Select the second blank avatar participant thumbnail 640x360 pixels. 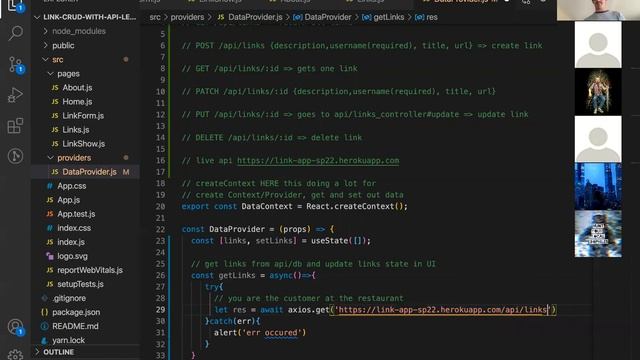pyautogui.click(x=598, y=139)
